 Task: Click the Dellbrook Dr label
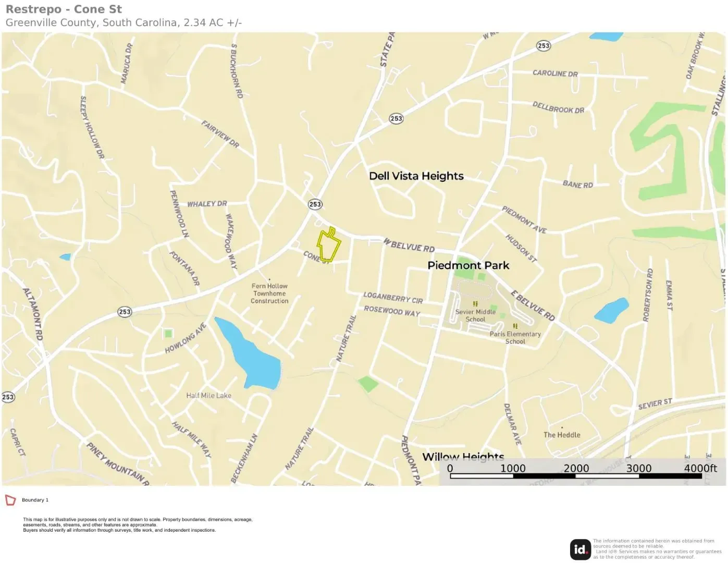(x=558, y=107)
